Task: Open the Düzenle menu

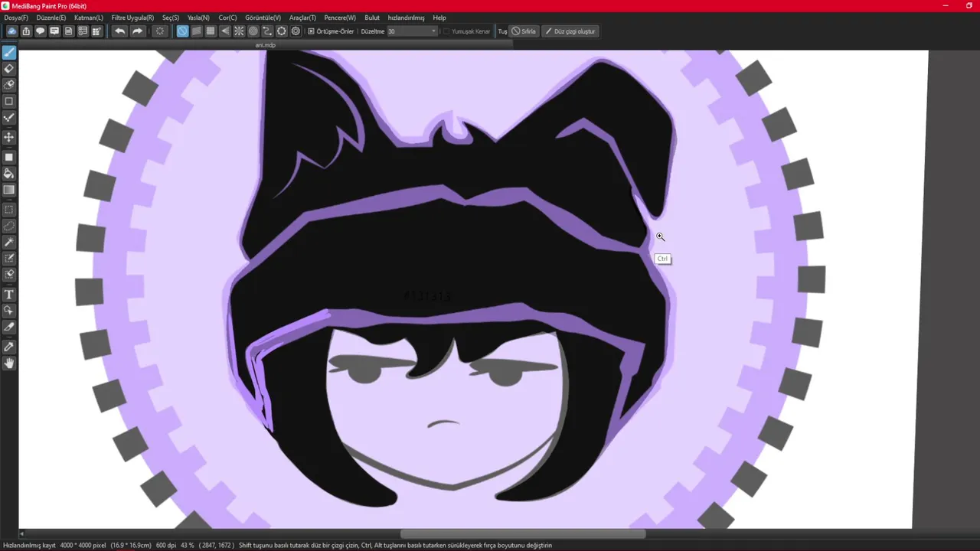Action: (51, 18)
